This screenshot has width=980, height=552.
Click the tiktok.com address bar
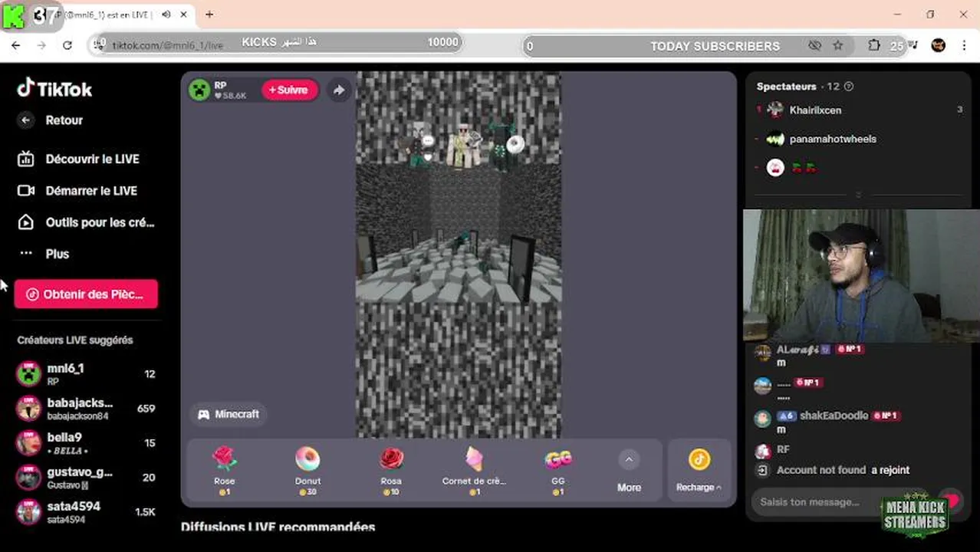(x=167, y=46)
